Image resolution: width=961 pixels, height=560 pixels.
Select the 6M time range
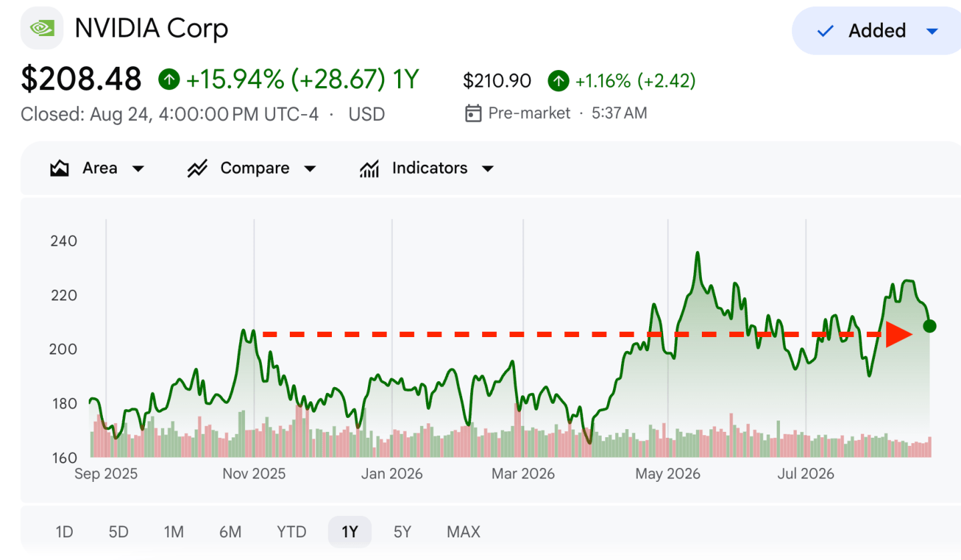pos(230,532)
